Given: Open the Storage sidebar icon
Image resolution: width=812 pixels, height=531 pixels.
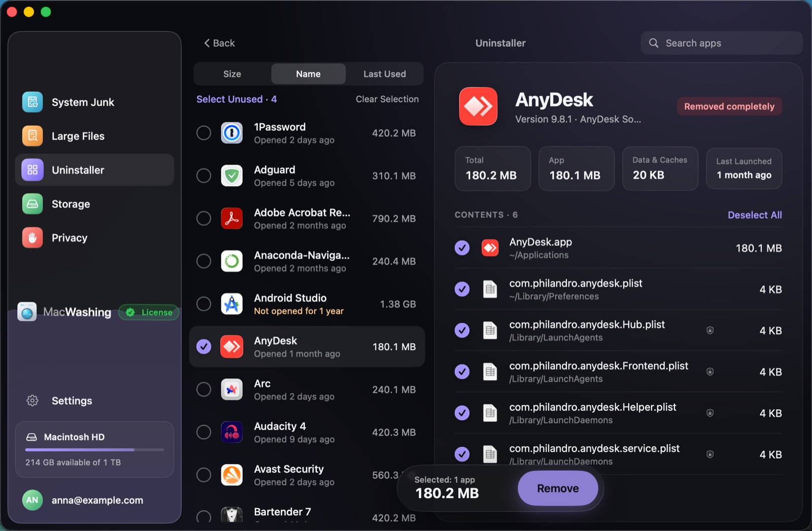Looking at the screenshot, I should (32, 204).
